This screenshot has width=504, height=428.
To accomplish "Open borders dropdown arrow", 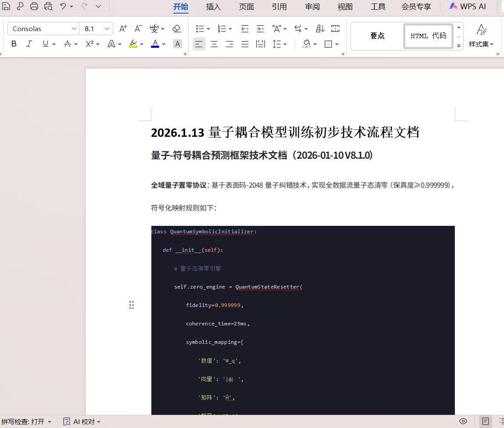I will (336, 44).
